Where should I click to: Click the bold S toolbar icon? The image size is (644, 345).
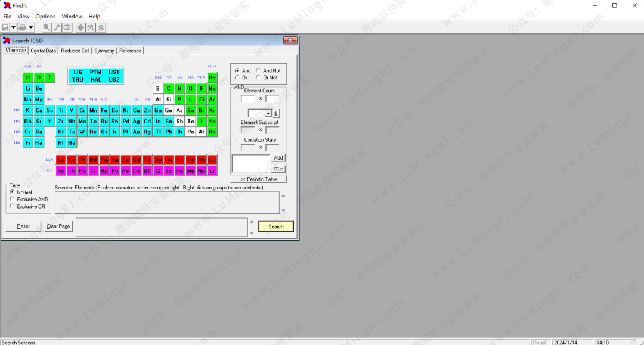tap(101, 27)
